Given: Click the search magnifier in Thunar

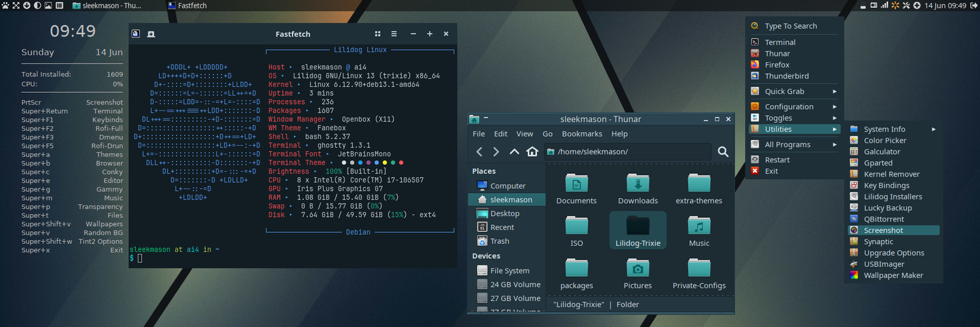Looking at the screenshot, I should [723, 152].
